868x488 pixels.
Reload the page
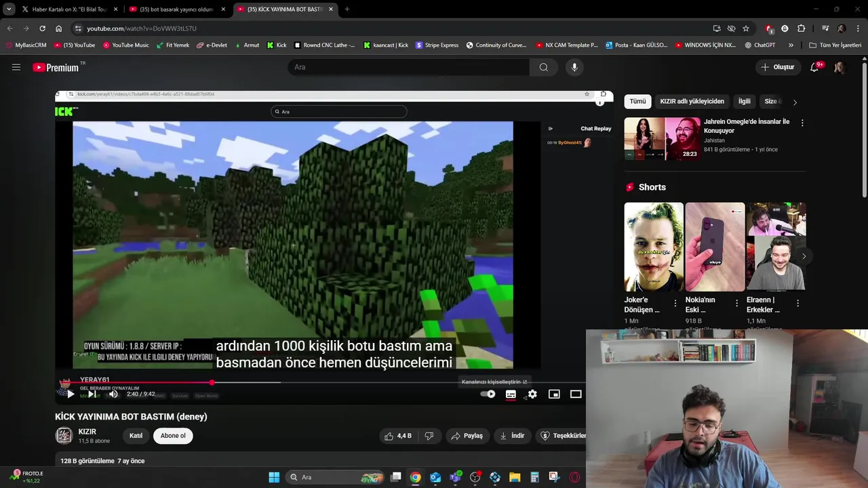pyautogui.click(x=42, y=28)
